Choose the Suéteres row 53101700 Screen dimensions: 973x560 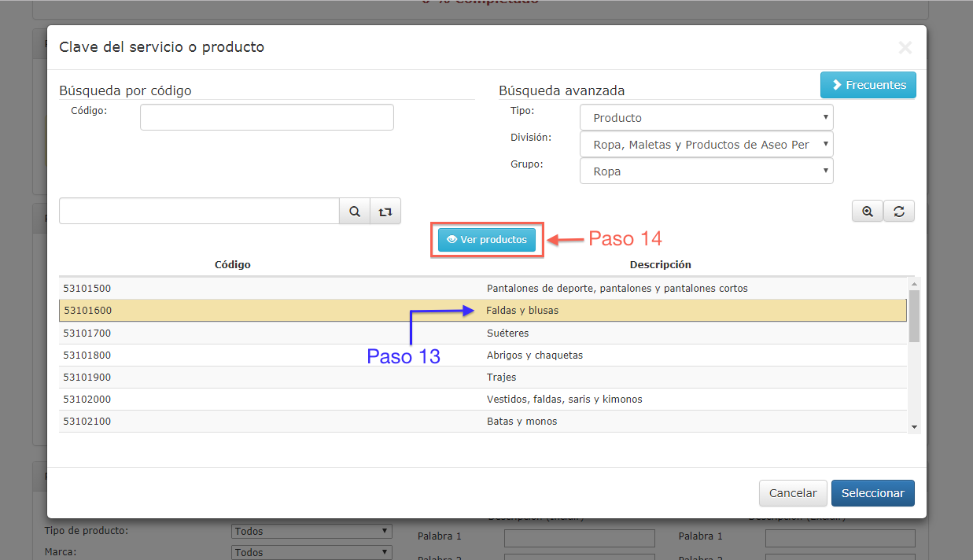[483, 333]
